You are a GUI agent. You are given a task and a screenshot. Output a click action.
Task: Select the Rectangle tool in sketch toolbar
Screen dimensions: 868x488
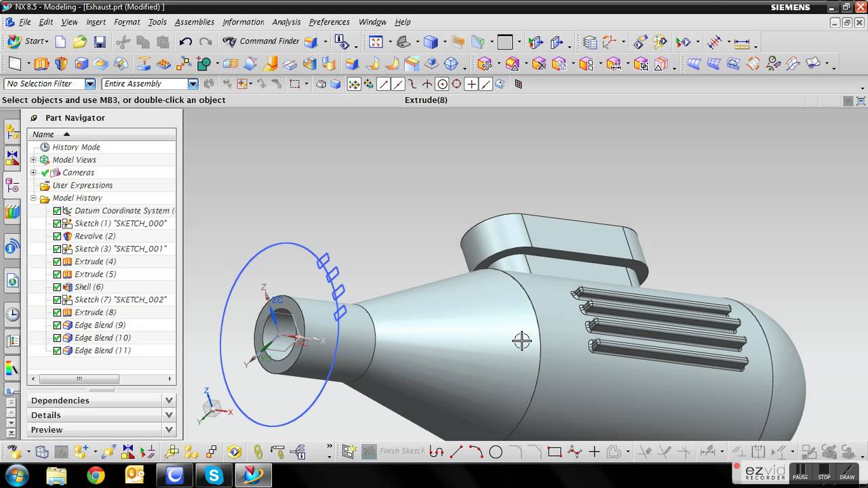coord(555,452)
